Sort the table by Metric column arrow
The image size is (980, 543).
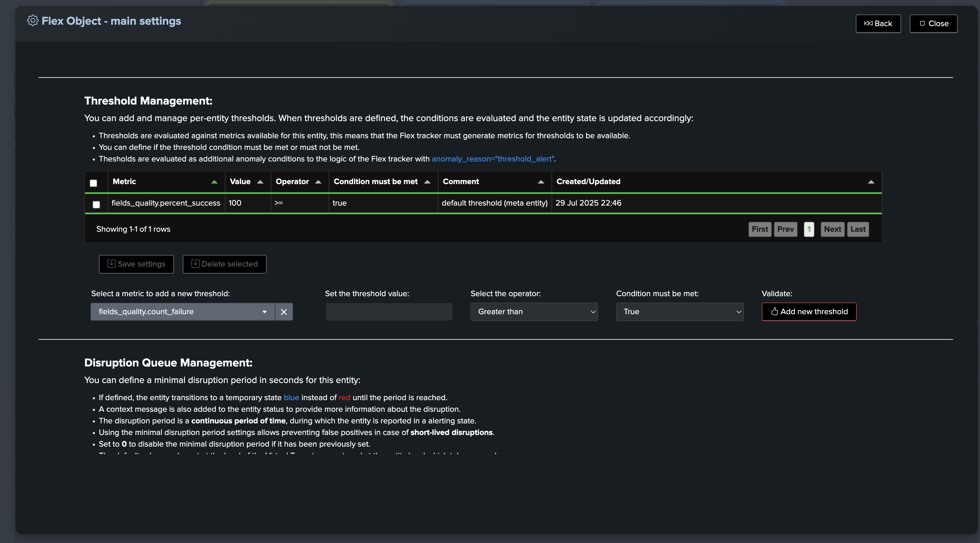[214, 182]
